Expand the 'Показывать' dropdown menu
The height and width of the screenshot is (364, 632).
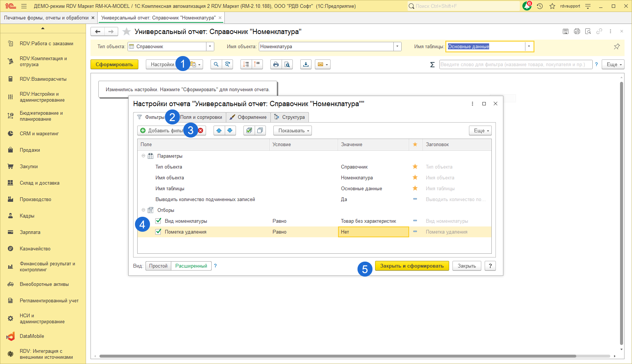pos(292,130)
